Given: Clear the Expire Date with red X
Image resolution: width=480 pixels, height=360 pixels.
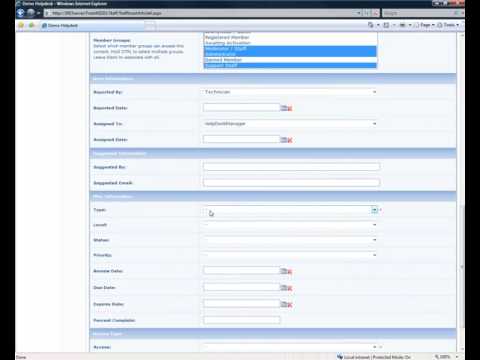Looking at the screenshot, I should 290,305.
